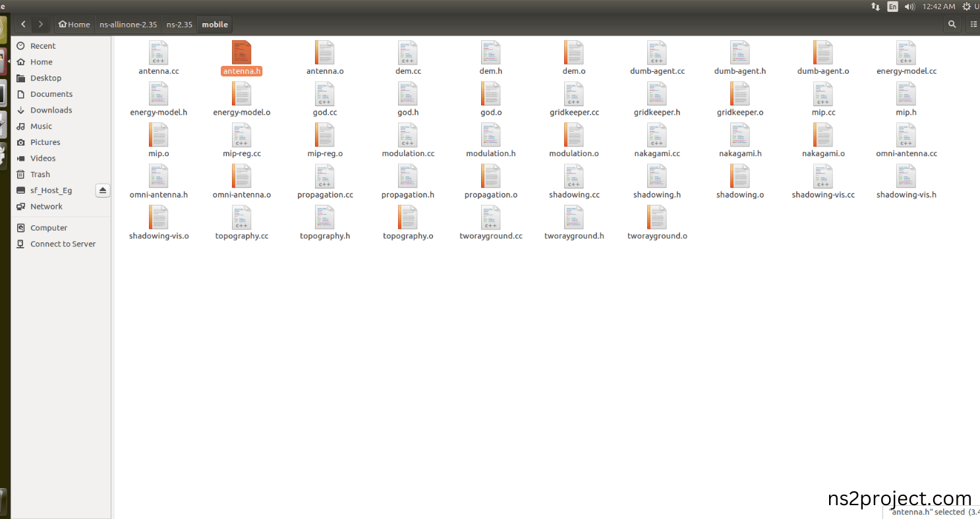Select the tworayground.o file icon
The image size is (980, 519).
[657, 217]
